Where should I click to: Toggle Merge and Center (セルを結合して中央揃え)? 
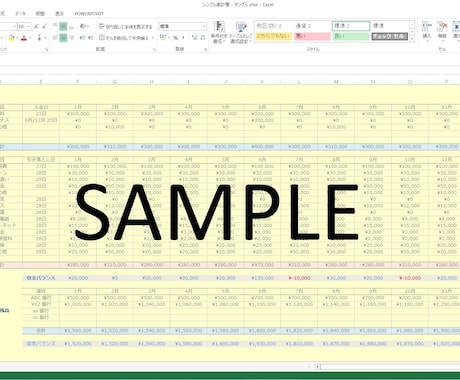click(x=124, y=38)
